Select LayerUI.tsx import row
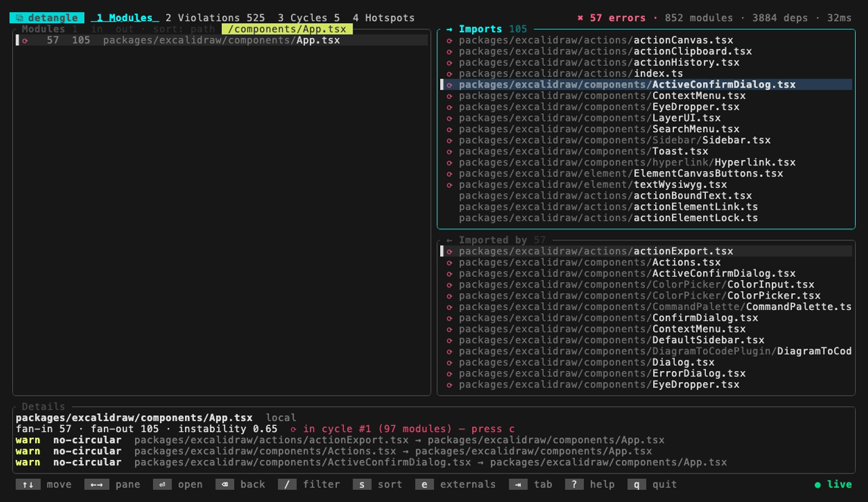 pos(646,118)
